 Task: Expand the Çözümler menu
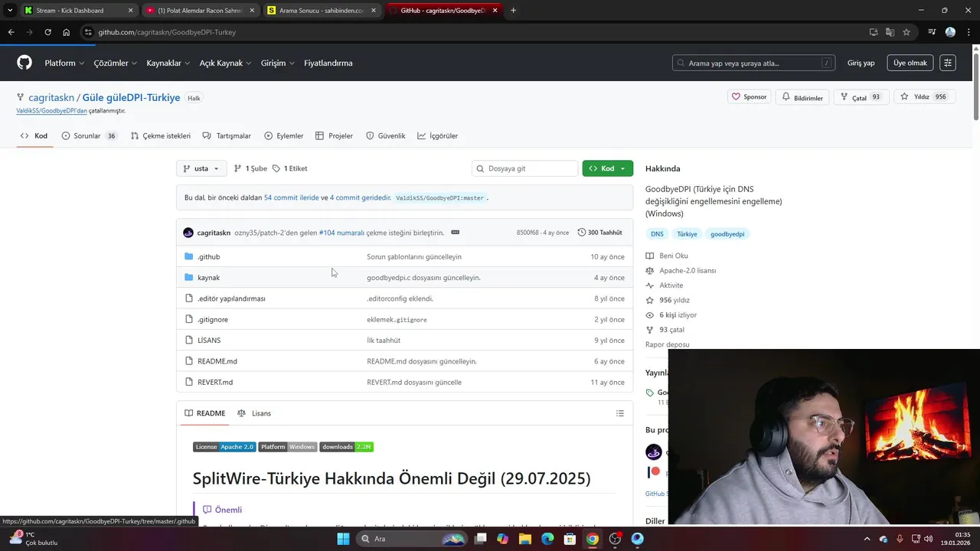click(116, 63)
